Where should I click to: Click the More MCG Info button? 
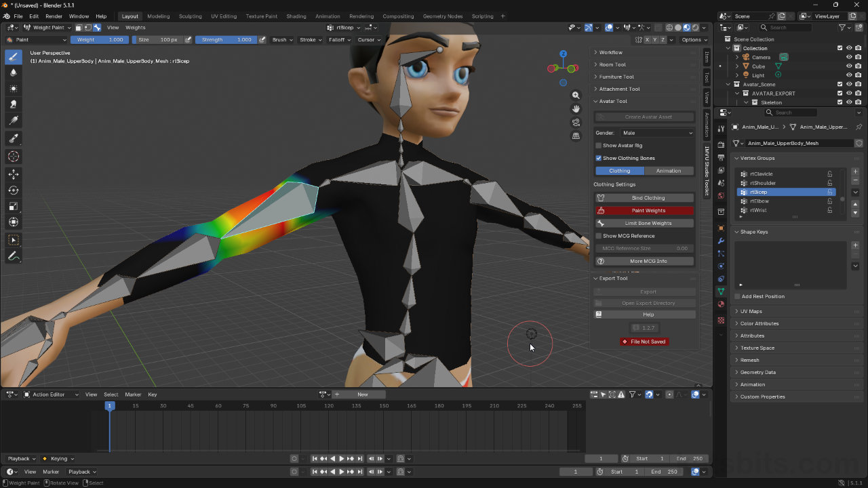[x=645, y=261]
